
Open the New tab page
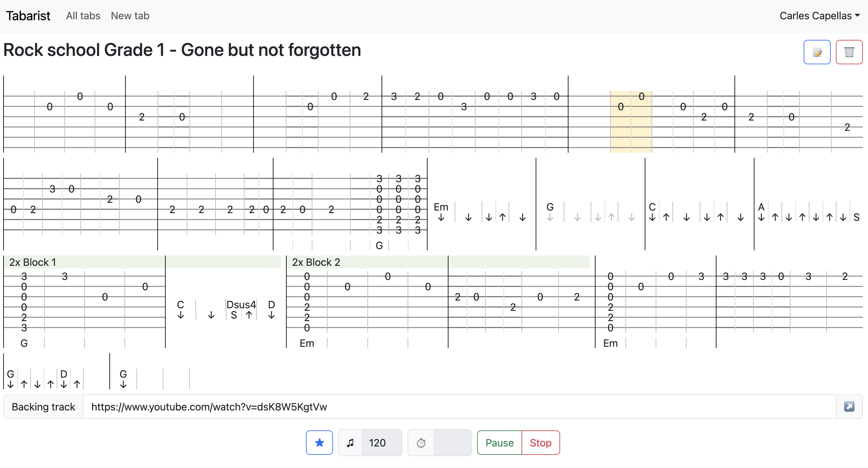pyautogui.click(x=130, y=16)
